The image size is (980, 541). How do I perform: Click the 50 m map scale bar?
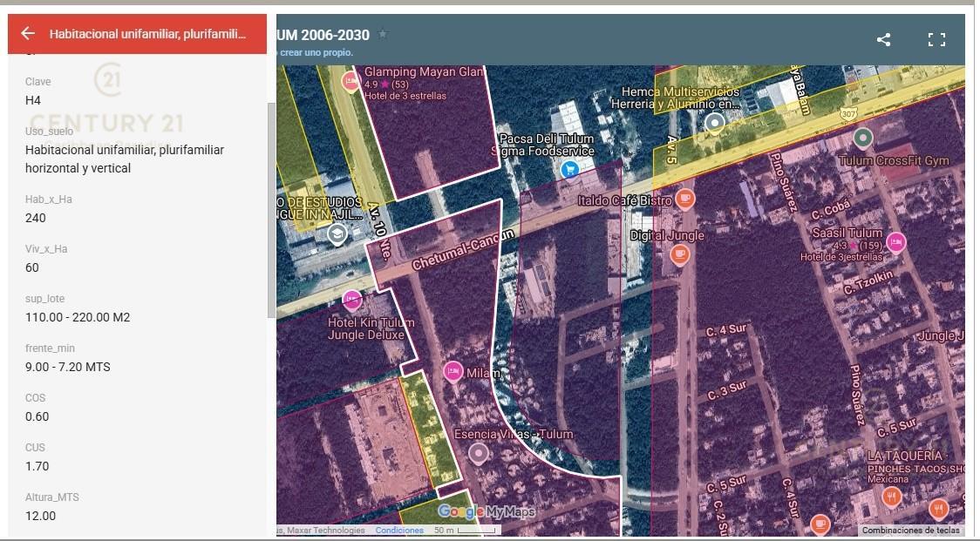click(467, 530)
